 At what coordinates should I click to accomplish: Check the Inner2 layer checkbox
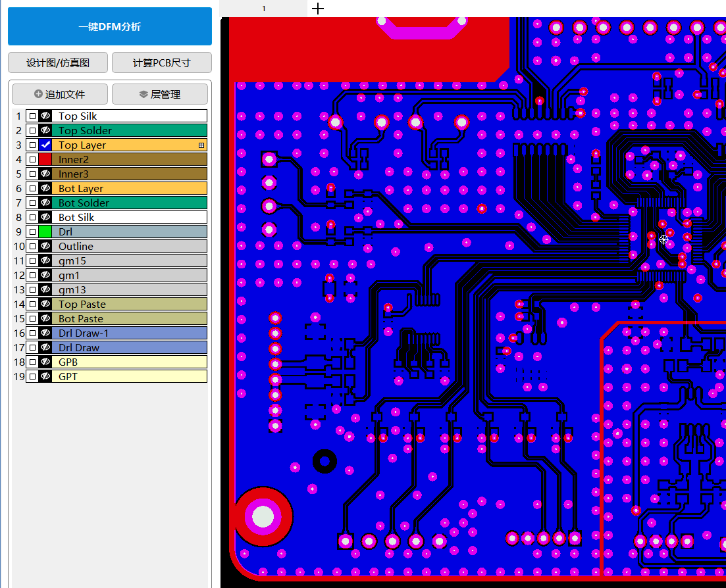point(32,159)
